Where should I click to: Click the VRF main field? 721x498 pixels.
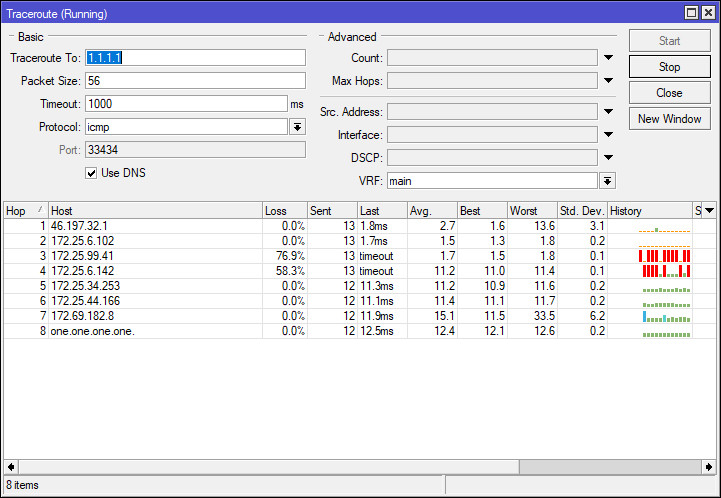pyautogui.click(x=492, y=181)
